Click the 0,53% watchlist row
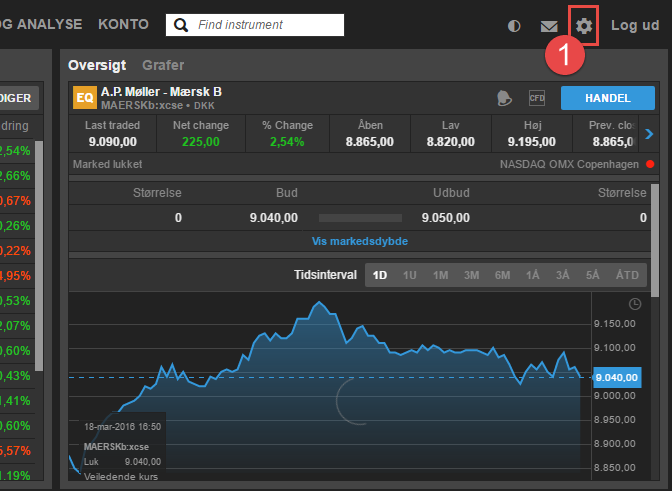Viewport: 672px width, 491px height. click(17, 301)
